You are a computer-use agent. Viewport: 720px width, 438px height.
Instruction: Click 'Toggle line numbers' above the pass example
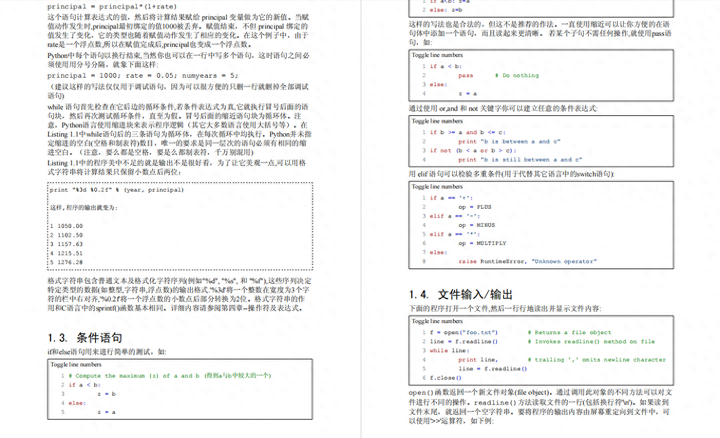[437, 55]
